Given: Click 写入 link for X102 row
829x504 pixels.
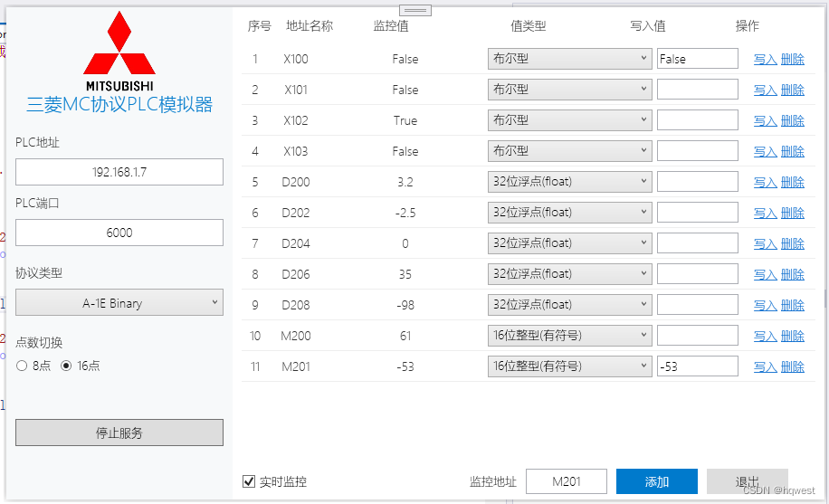Looking at the screenshot, I should (765, 120).
